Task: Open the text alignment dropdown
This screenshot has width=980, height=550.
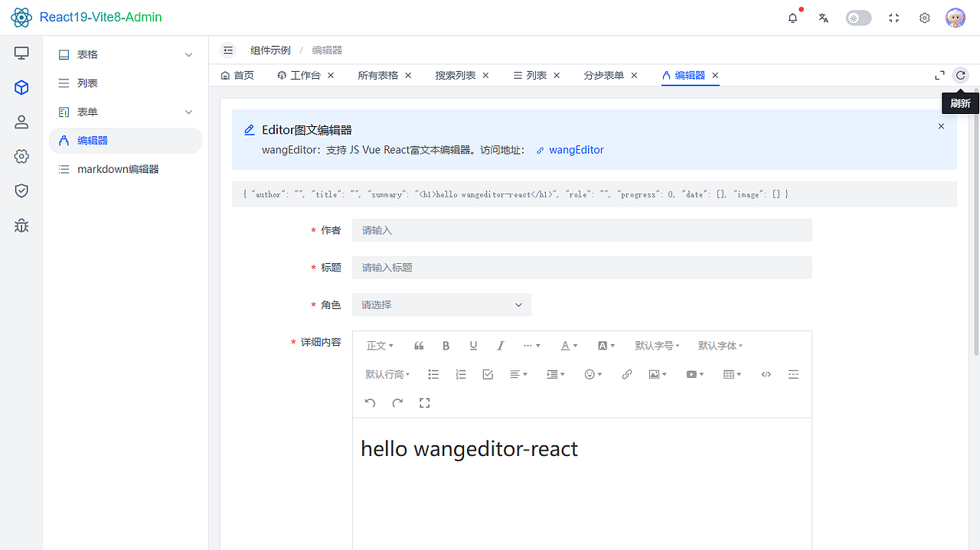Action: click(519, 374)
